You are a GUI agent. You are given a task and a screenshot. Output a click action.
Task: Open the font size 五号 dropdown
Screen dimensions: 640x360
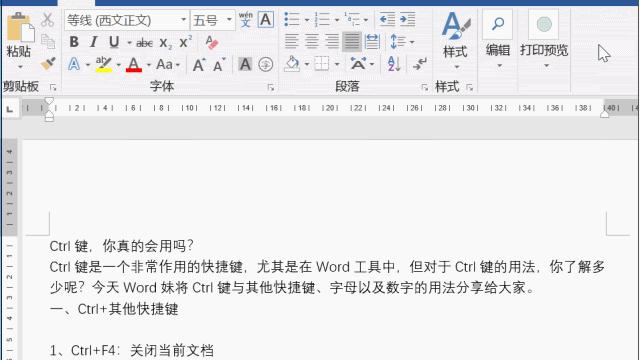229,20
